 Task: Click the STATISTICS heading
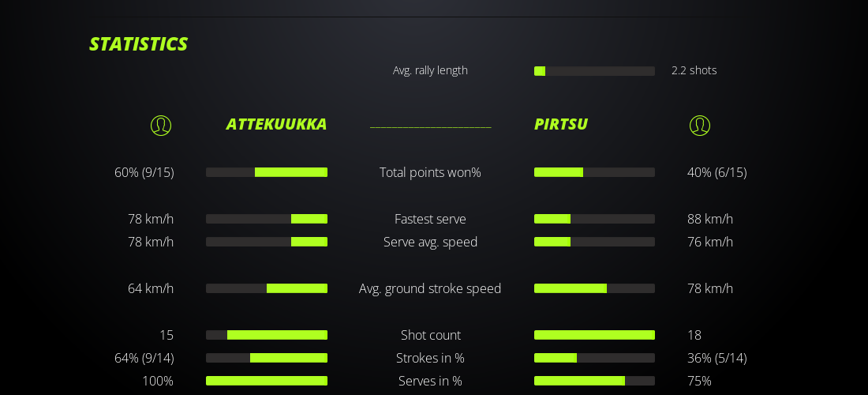click(x=138, y=44)
